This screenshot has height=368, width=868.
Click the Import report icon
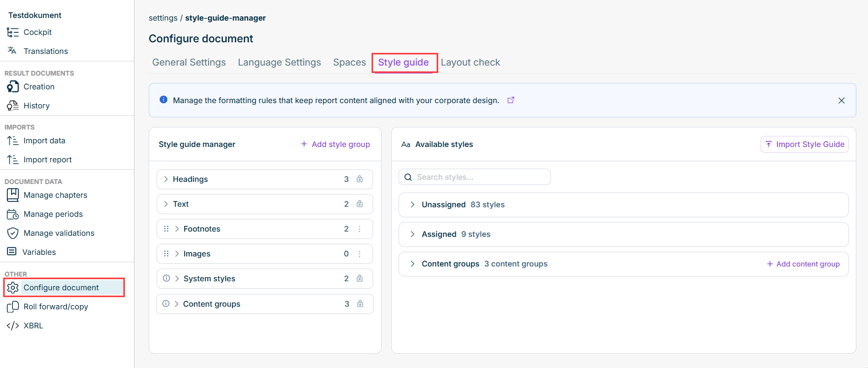click(13, 160)
